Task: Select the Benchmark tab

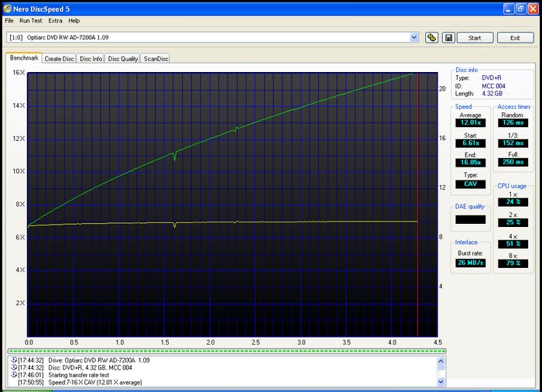Action: pos(23,58)
